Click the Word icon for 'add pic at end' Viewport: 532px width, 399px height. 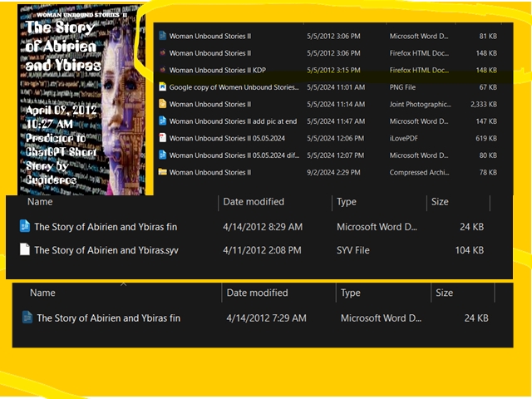pyautogui.click(x=162, y=121)
